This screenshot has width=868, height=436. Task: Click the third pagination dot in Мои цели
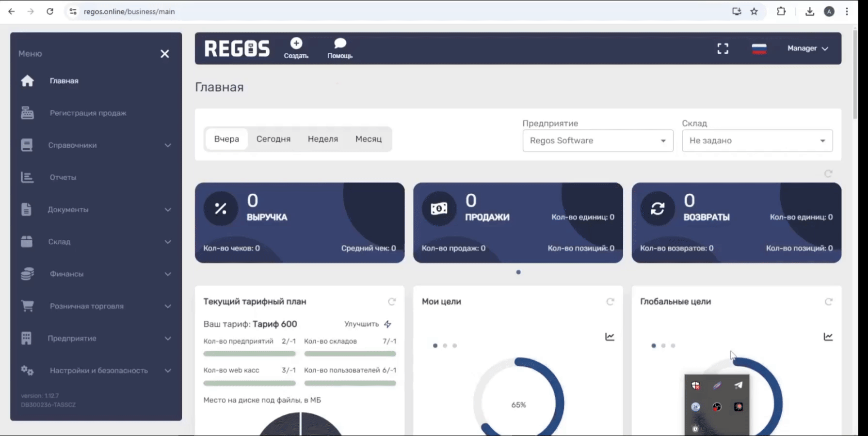[x=454, y=346]
